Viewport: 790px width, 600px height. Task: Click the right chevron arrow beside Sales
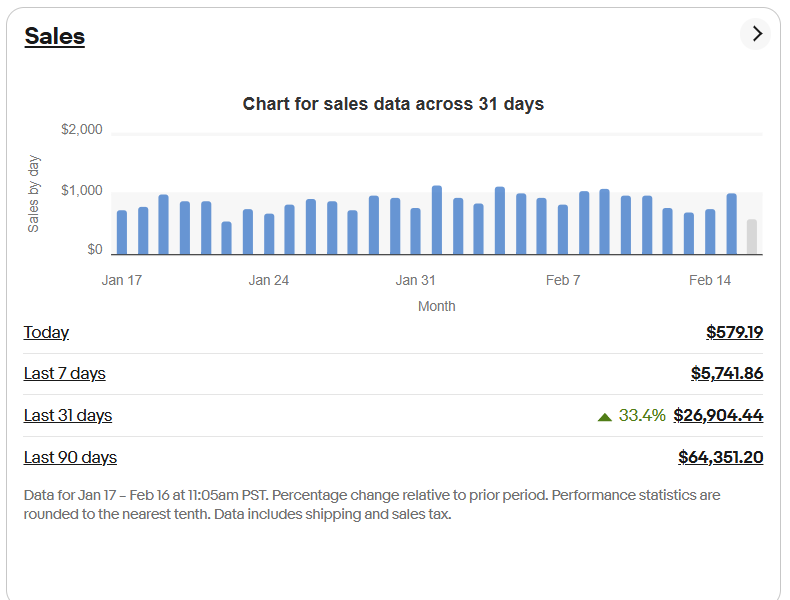755,34
